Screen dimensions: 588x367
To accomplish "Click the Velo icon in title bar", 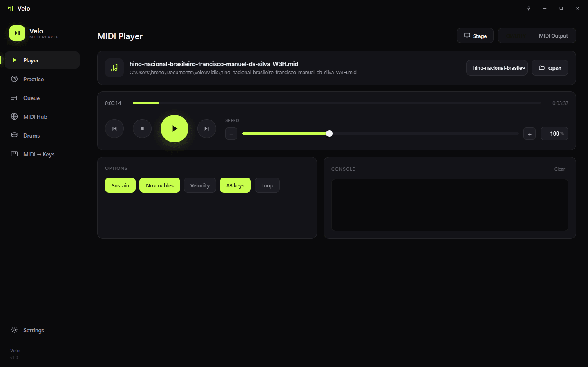I will click(11, 8).
